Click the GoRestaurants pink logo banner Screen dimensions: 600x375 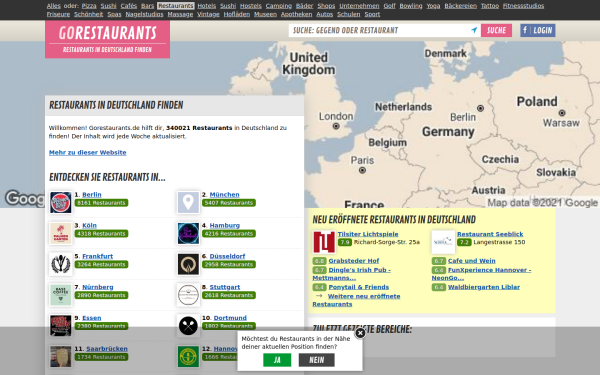[x=108, y=39]
